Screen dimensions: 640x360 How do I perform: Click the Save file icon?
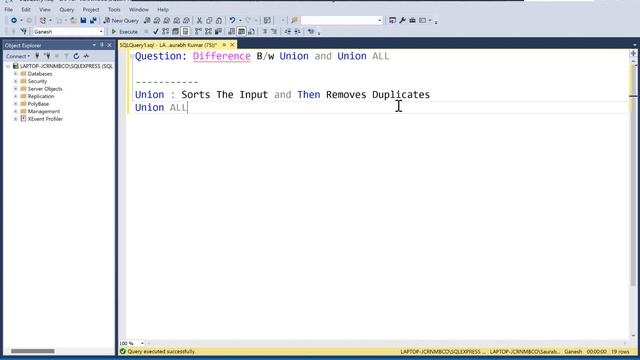pyautogui.click(x=83, y=20)
